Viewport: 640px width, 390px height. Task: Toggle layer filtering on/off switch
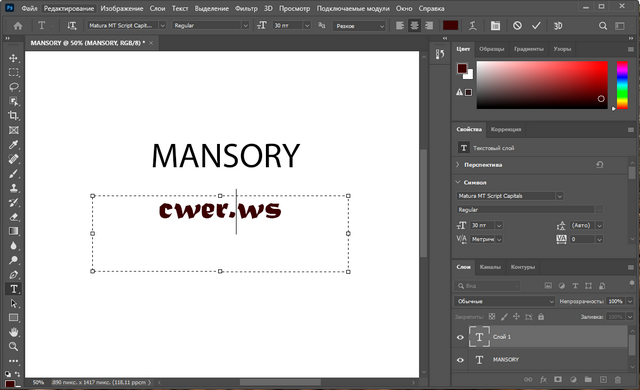(x=632, y=283)
